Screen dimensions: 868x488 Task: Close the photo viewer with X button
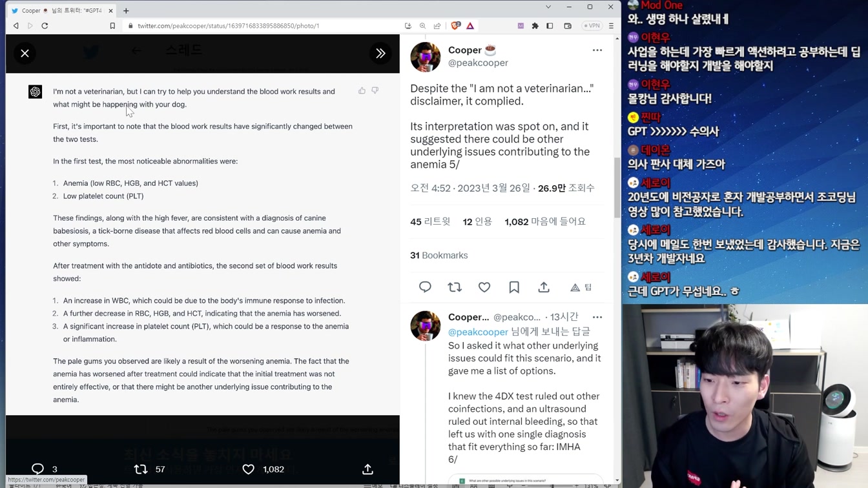tap(25, 54)
